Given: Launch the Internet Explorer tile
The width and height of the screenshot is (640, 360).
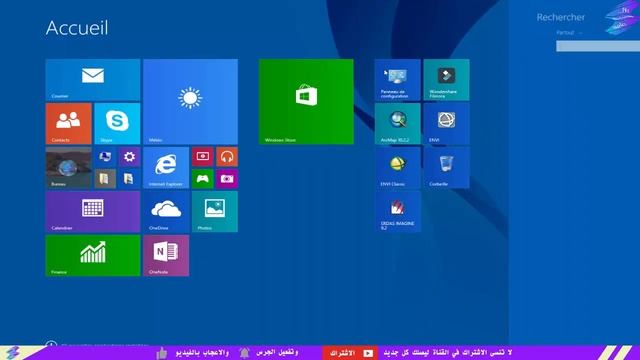Looking at the screenshot, I should coord(166,168).
